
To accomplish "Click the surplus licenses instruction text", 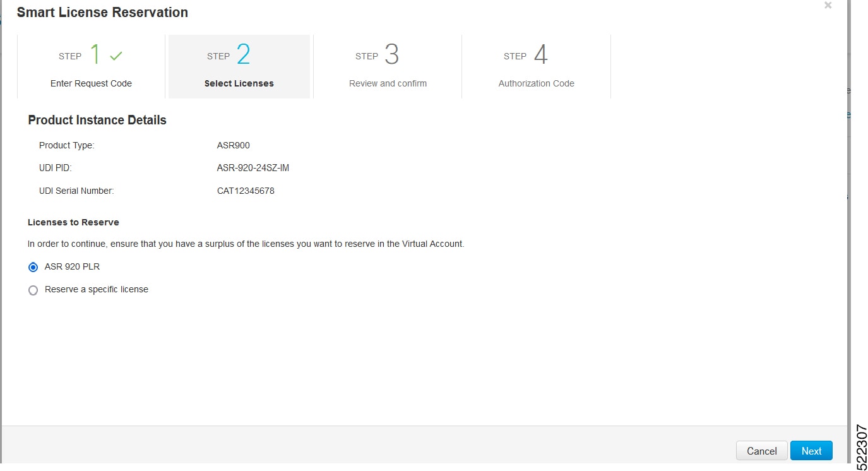I will point(246,244).
